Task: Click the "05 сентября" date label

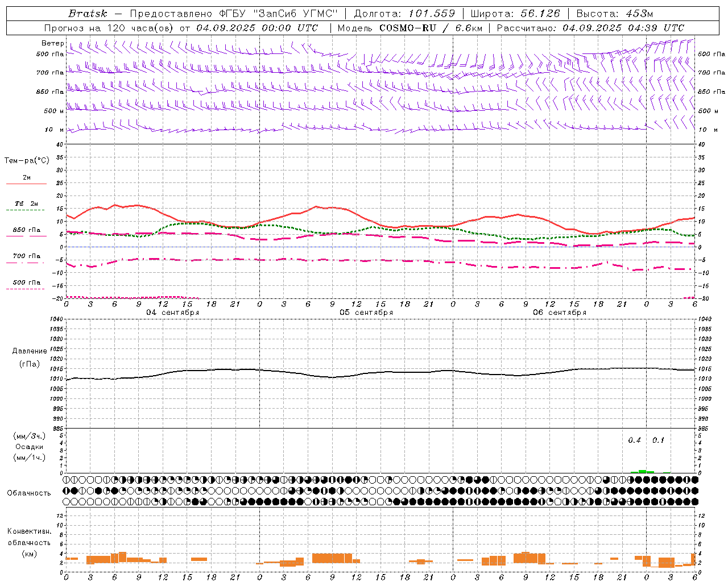Action: point(366,313)
